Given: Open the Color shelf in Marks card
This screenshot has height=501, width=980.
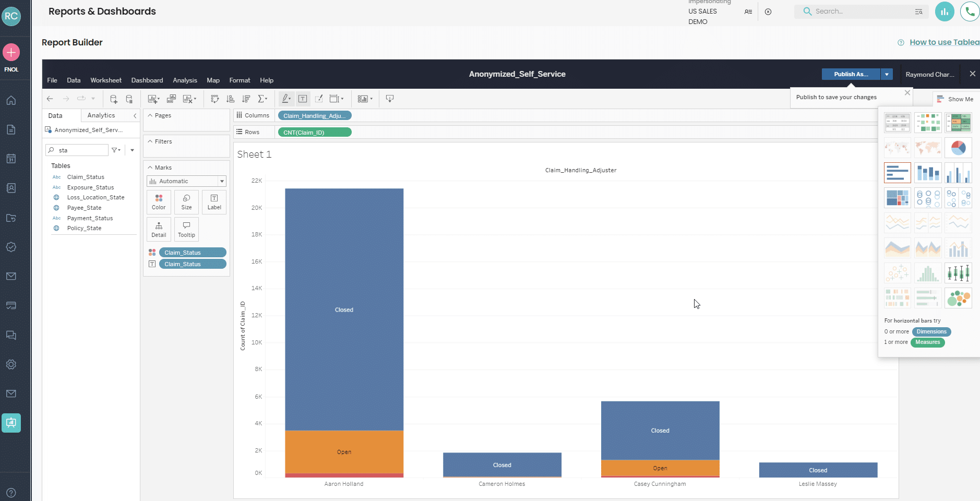Looking at the screenshot, I should click(x=159, y=202).
